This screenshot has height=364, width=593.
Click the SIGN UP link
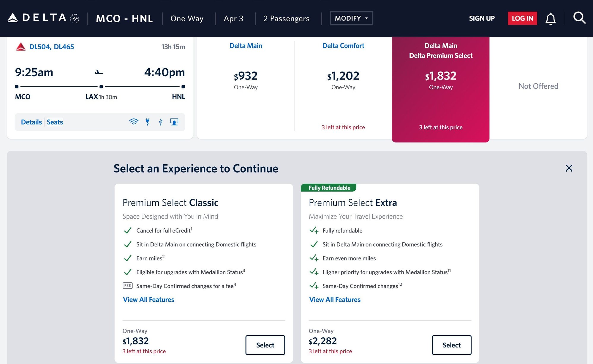[482, 18]
